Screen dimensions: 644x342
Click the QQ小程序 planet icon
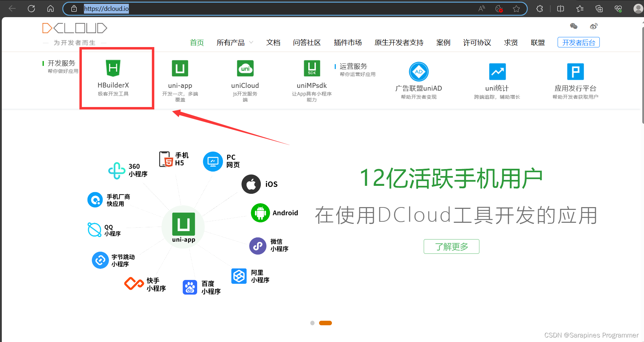click(x=94, y=229)
